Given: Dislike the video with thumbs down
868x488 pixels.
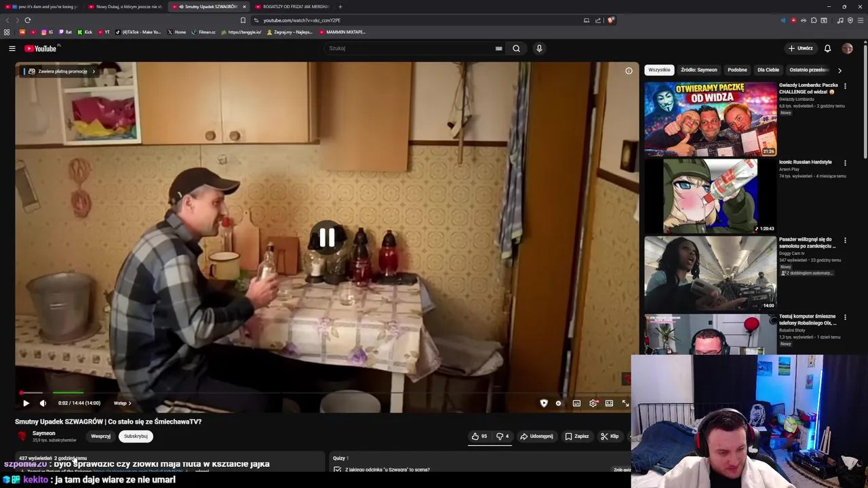Looking at the screenshot, I should coord(502,436).
